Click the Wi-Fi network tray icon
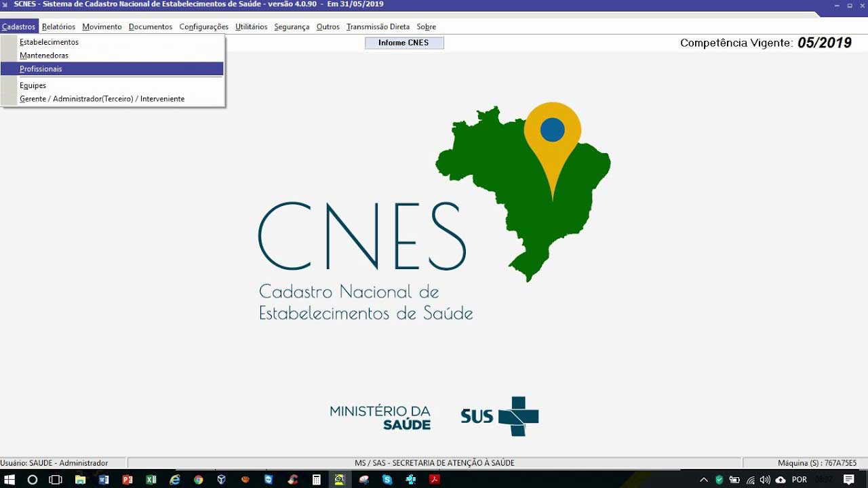The height and width of the screenshot is (488, 868). [x=751, y=479]
